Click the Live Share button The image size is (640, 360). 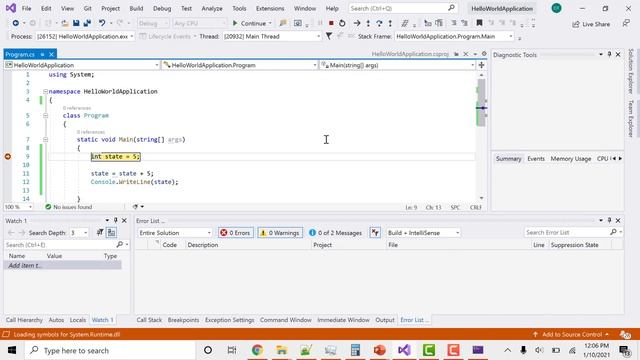click(x=591, y=24)
